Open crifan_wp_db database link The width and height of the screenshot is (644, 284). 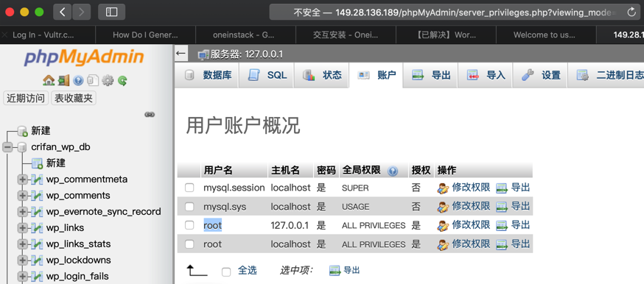pos(60,147)
